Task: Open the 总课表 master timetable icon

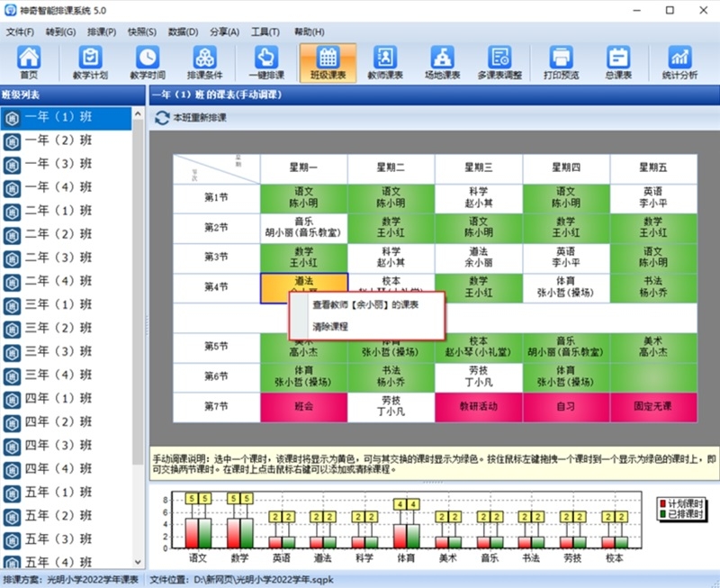Action: tap(618, 63)
